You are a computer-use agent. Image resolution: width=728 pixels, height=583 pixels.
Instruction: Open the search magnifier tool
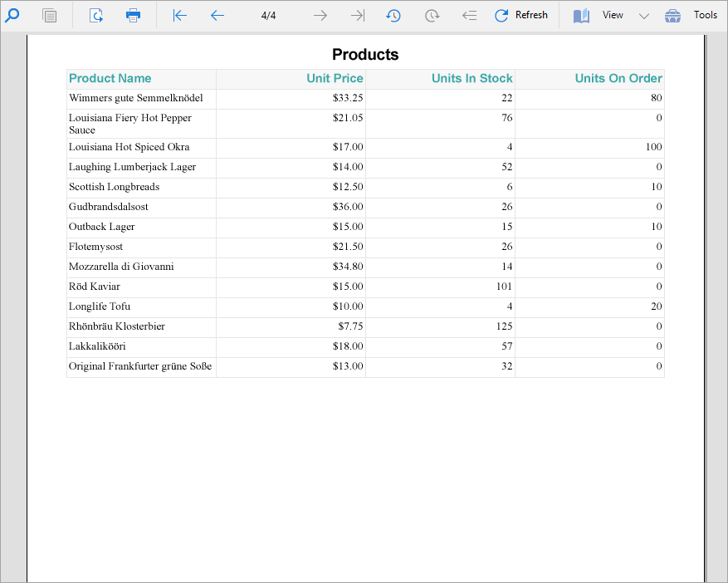[x=12, y=15]
